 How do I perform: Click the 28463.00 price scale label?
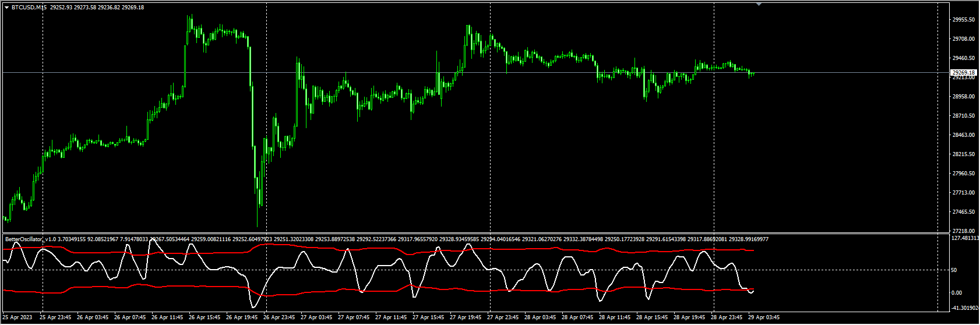[963, 135]
